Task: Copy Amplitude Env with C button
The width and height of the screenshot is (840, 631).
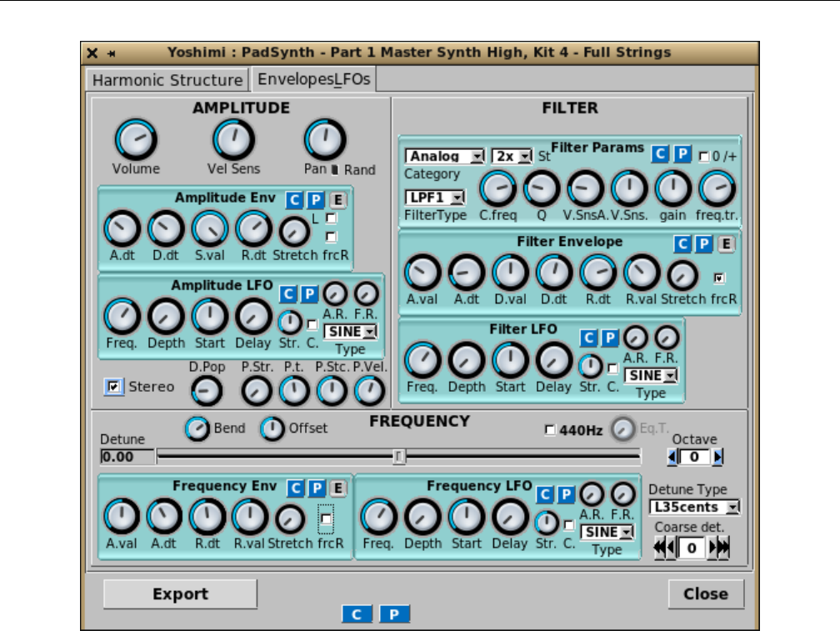Action: pyautogui.click(x=294, y=200)
